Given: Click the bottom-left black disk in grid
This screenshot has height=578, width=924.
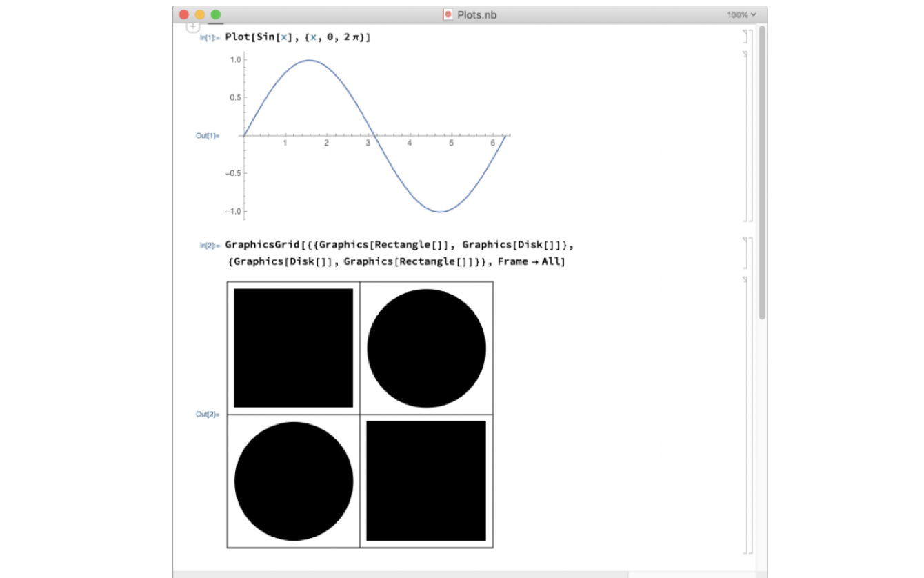Looking at the screenshot, I should coord(294,481).
